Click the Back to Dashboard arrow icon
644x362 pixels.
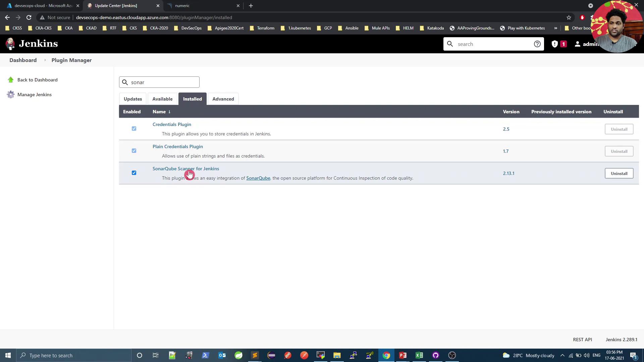[x=11, y=80]
